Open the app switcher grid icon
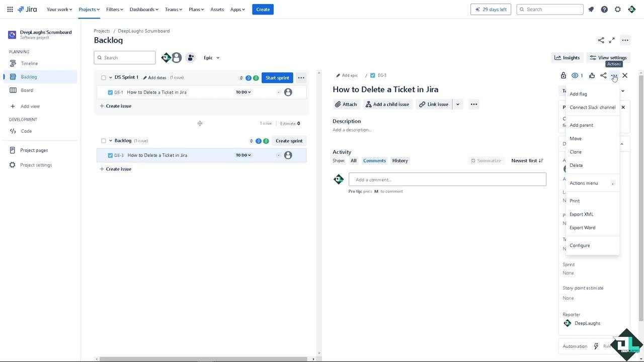Viewport: 644px width, 362px height. pos(10,9)
